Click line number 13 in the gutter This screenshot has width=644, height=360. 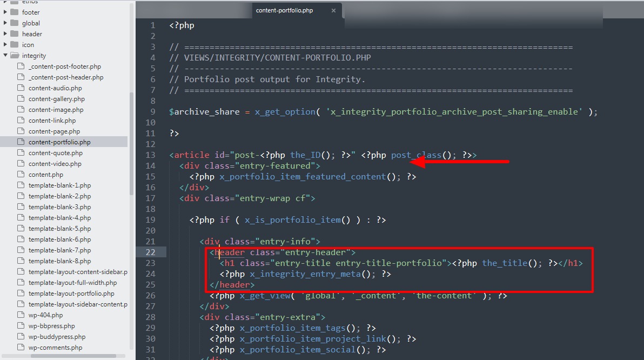click(150, 155)
